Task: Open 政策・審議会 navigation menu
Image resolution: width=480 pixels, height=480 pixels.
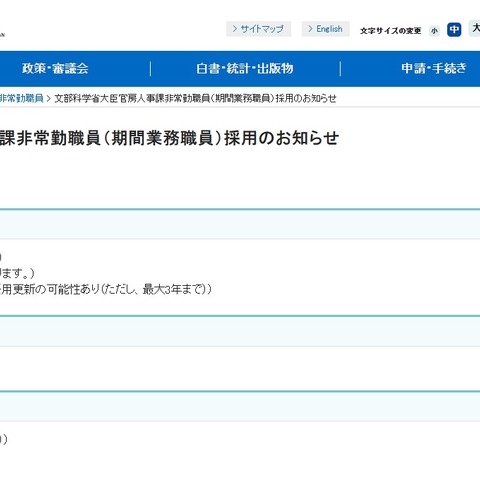Action: tap(55, 69)
